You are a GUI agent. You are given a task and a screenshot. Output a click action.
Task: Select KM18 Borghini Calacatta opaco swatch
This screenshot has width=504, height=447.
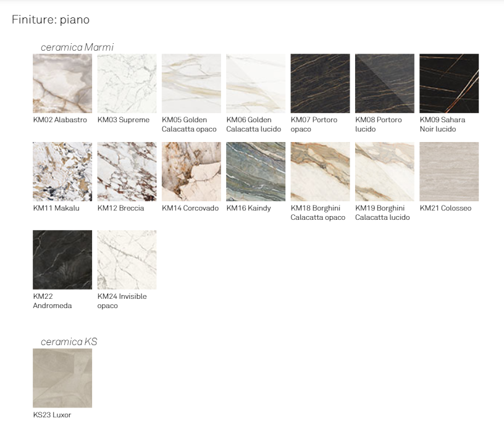320,172
